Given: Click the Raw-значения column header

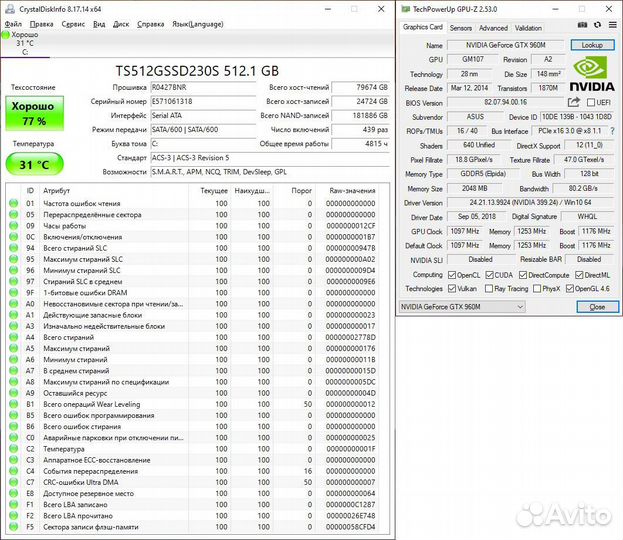Looking at the screenshot, I should [352, 191].
